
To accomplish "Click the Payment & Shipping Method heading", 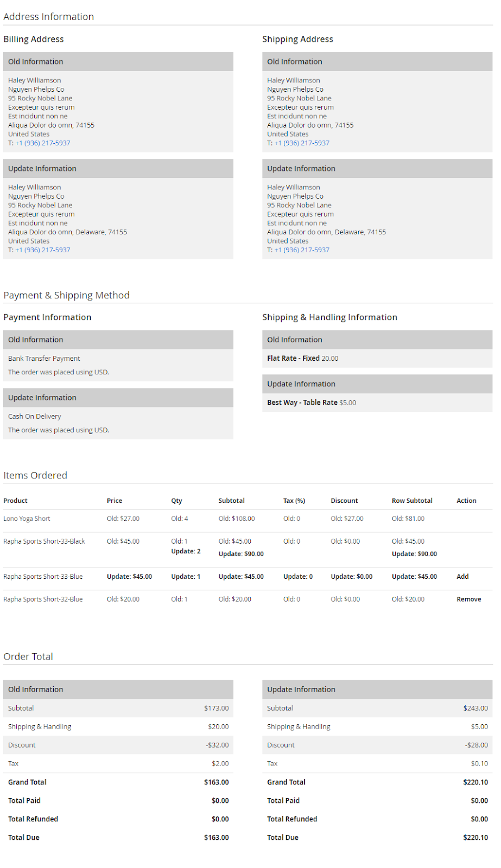I will 66,295.
